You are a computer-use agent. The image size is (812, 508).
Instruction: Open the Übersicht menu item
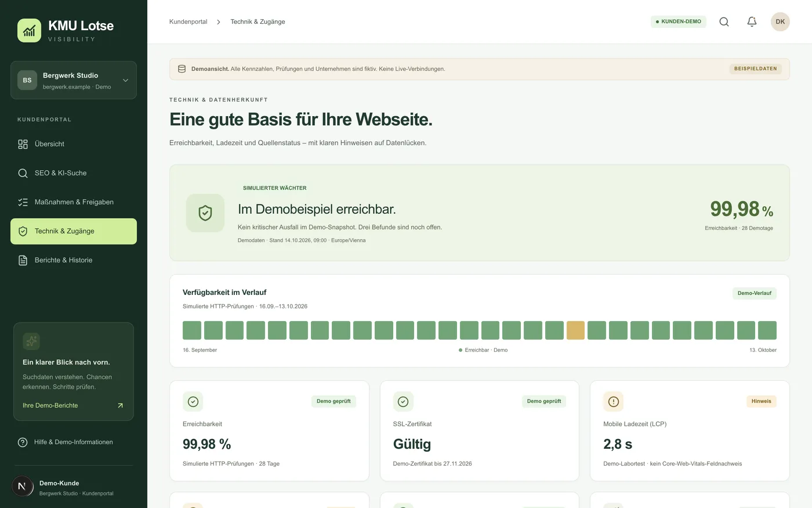74,144
